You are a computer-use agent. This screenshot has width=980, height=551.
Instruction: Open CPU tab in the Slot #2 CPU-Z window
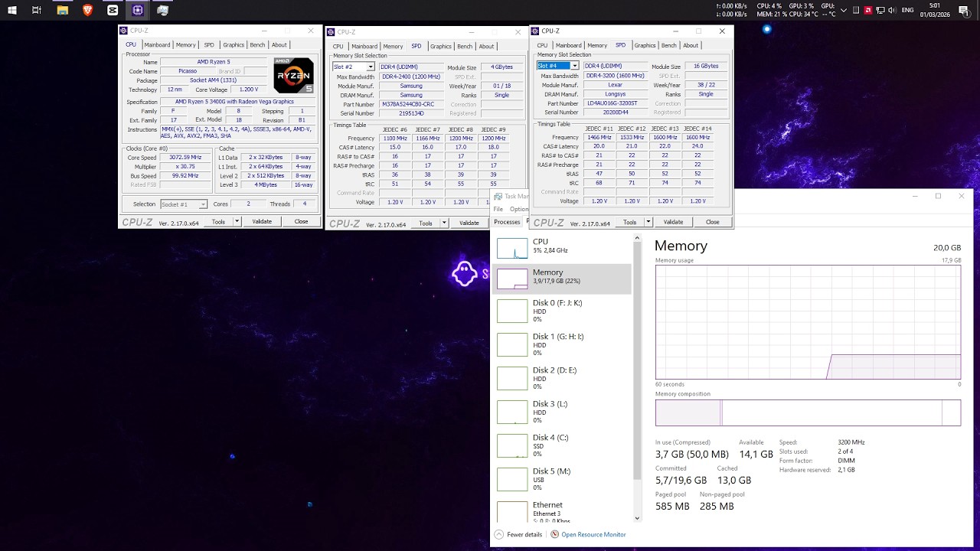(x=338, y=46)
